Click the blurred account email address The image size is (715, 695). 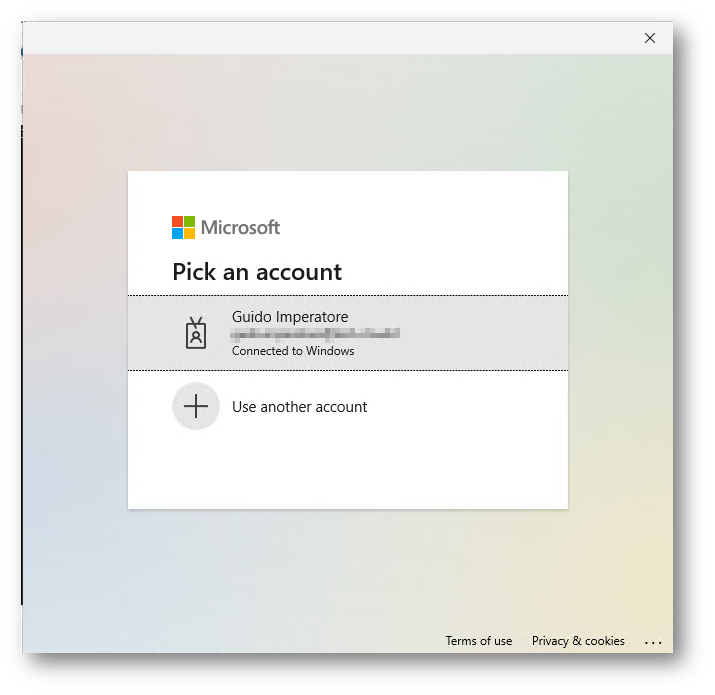pyautogui.click(x=316, y=334)
